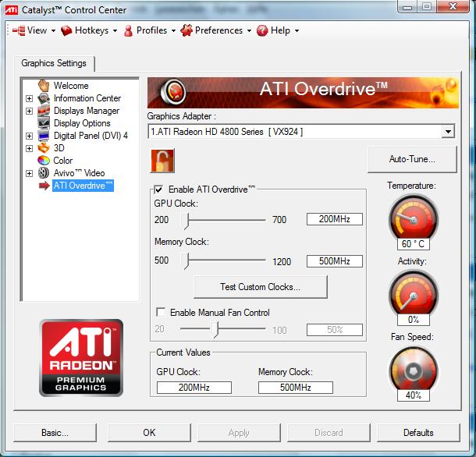Select the Graphics Settings tab
Viewport: 476px width, 457px height.
tap(54, 63)
